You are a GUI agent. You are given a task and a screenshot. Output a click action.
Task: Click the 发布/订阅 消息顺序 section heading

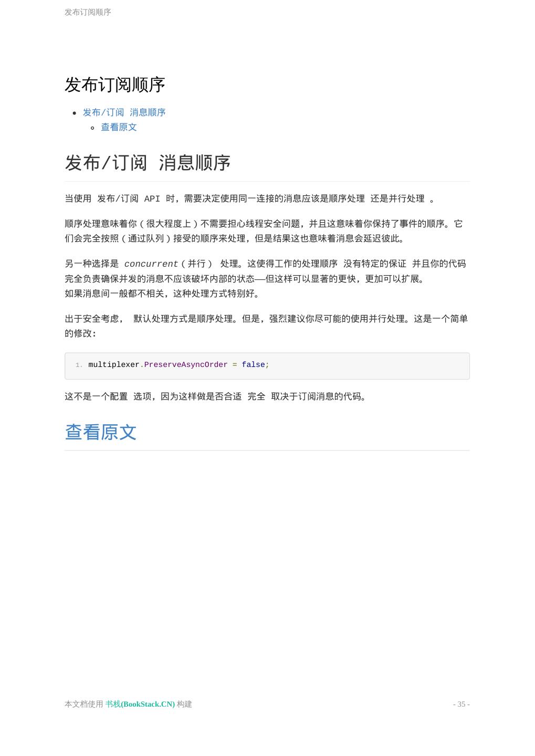click(148, 163)
